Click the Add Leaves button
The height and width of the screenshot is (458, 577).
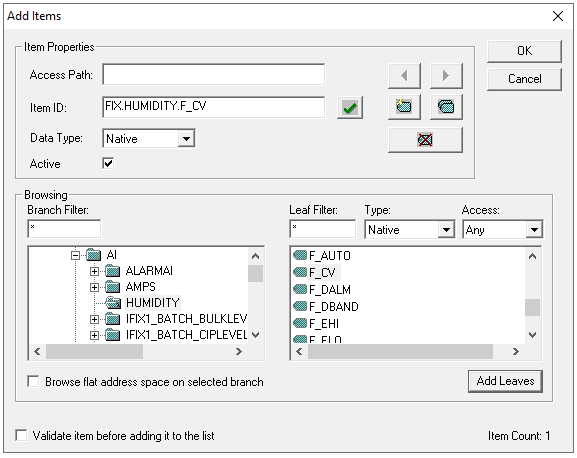[x=505, y=381]
